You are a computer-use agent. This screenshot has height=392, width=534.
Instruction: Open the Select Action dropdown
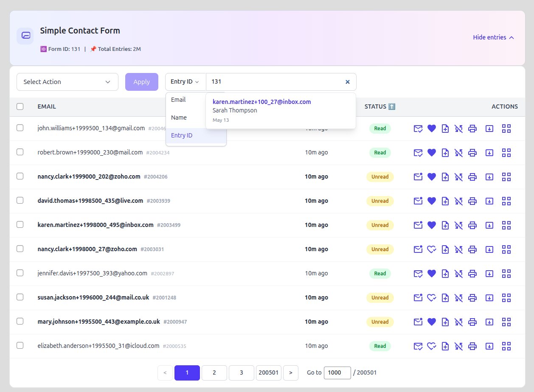tap(67, 82)
